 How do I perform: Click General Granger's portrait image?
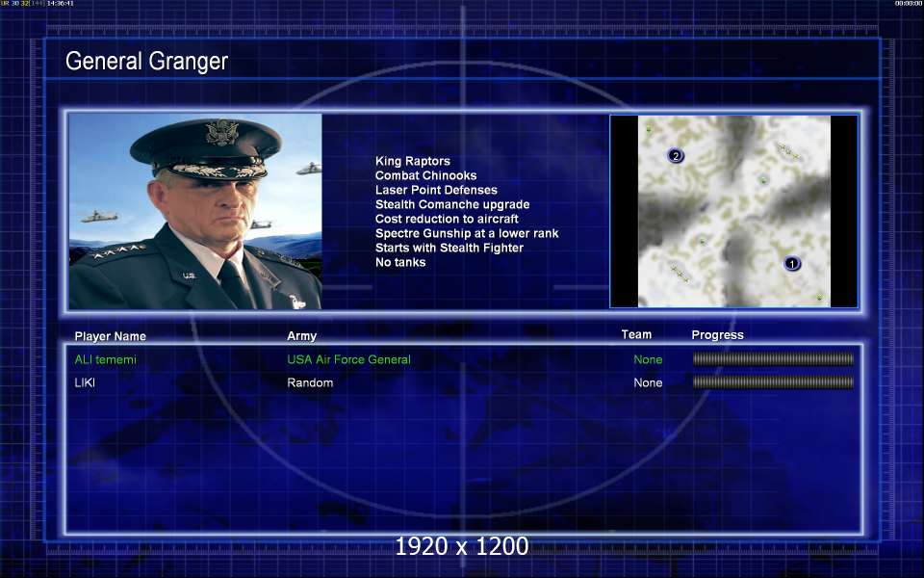point(195,212)
